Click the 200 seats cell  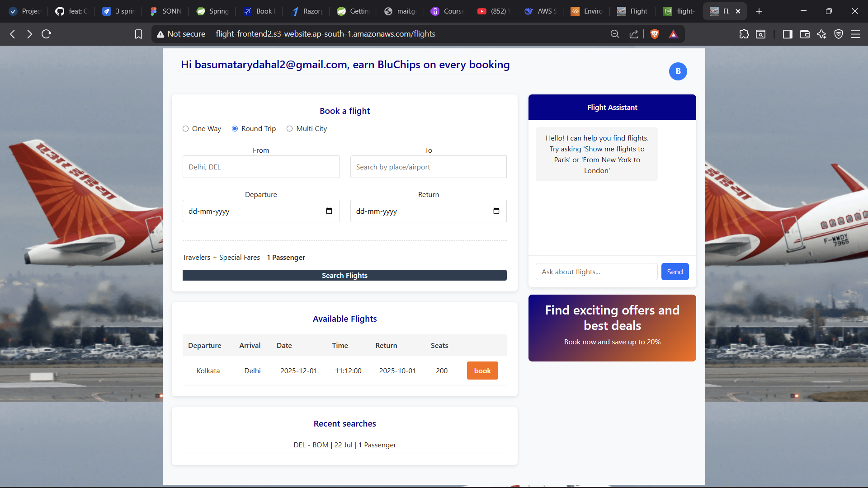442,371
